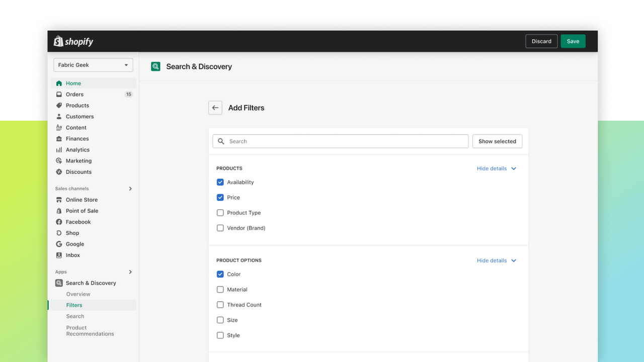Click the Products tag icon
This screenshot has height=362, width=644.
[x=59, y=106]
